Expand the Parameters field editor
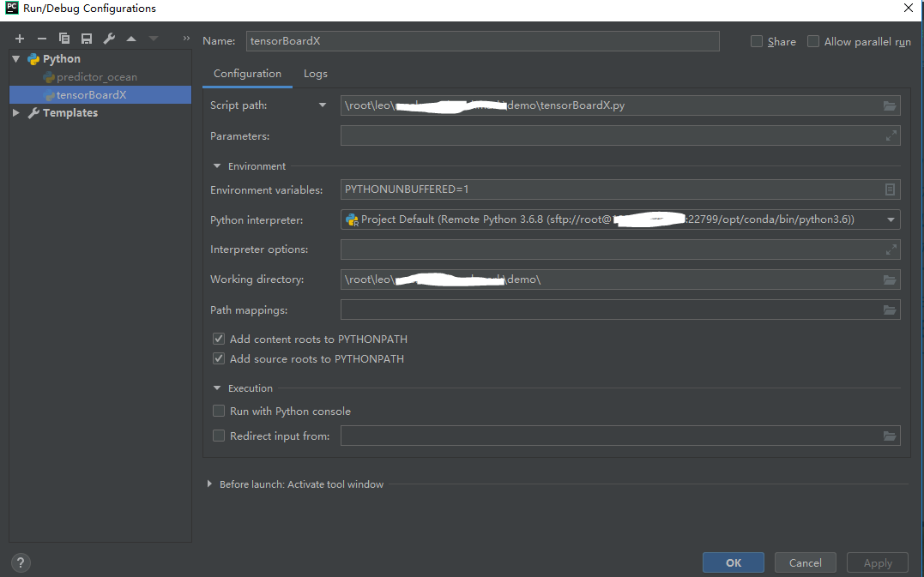The image size is (924, 577). click(891, 135)
